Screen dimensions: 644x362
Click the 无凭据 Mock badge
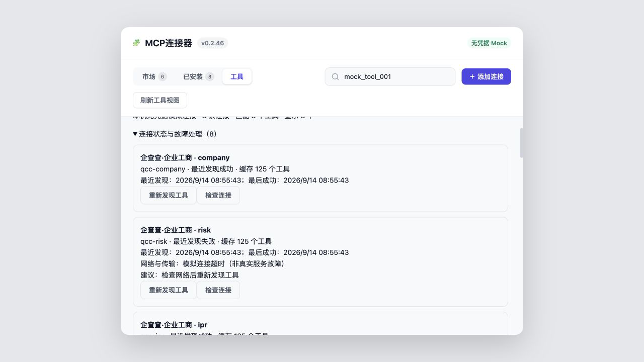coord(489,43)
